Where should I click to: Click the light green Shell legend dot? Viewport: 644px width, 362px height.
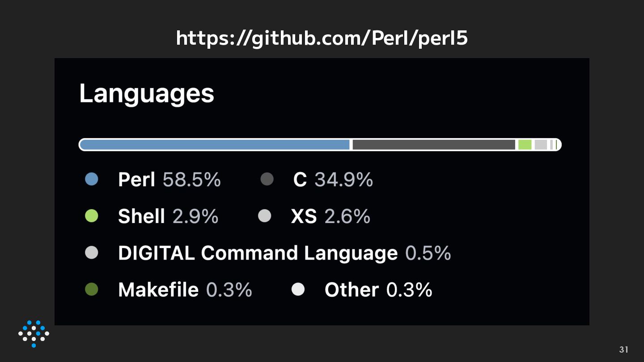[x=91, y=216]
